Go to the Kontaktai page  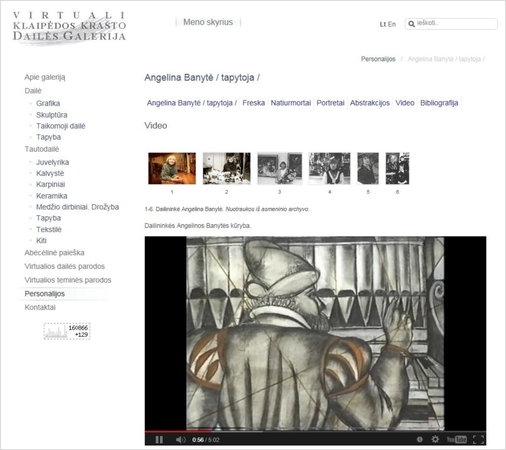tap(40, 307)
